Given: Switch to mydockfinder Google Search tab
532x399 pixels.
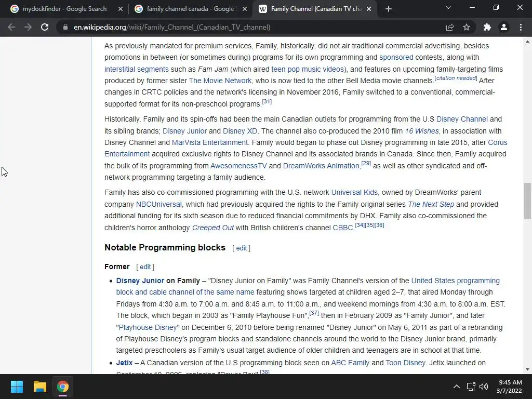Looking at the screenshot, I should pyautogui.click(x=64, y=9).
